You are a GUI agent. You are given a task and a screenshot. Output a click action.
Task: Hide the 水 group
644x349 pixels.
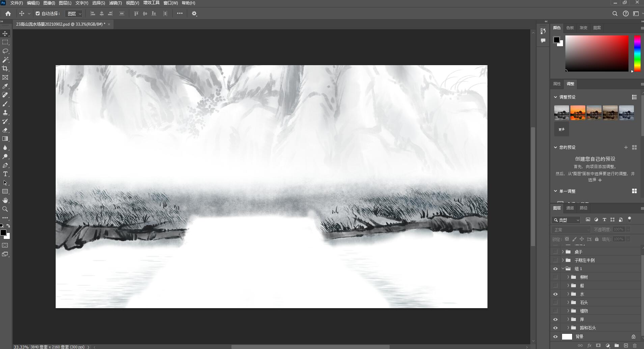[555, 294]
